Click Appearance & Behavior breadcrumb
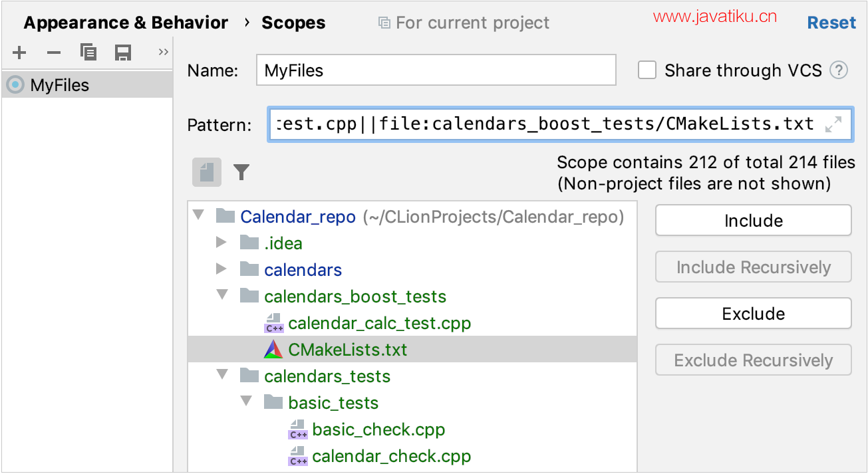The height and width of the screenshot is (474, 868). coord(126,23)
